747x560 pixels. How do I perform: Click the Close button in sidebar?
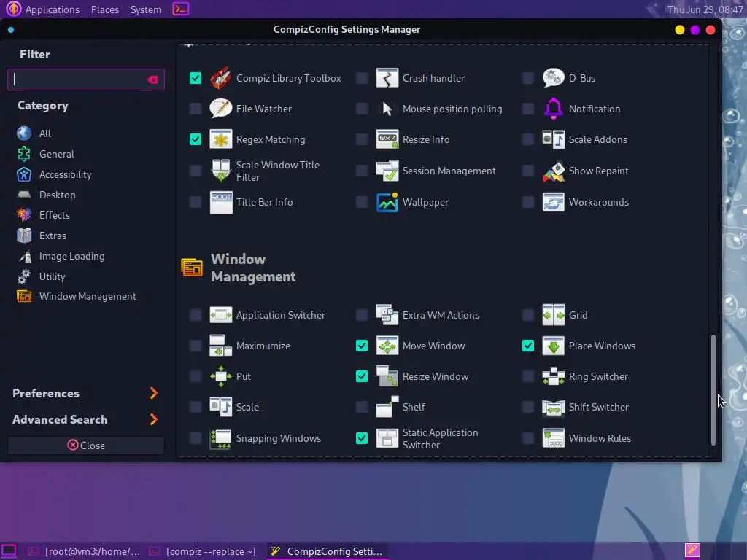click(x=86, y=446)
